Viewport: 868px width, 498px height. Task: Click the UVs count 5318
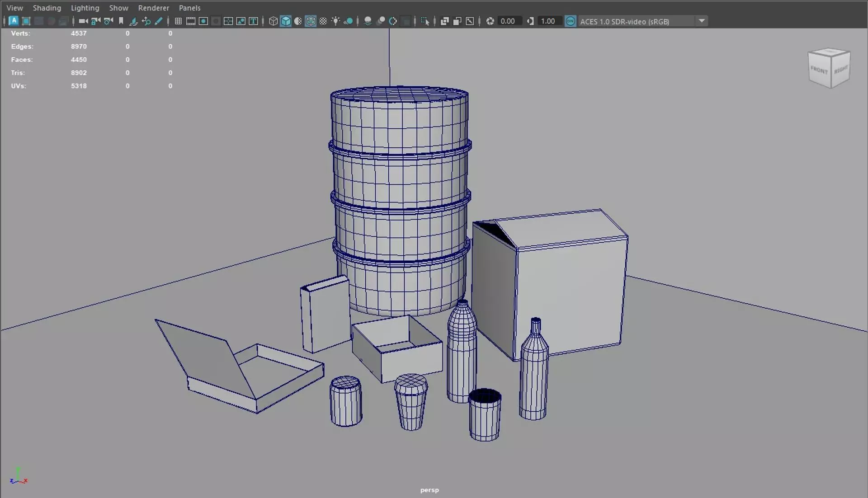79,86
